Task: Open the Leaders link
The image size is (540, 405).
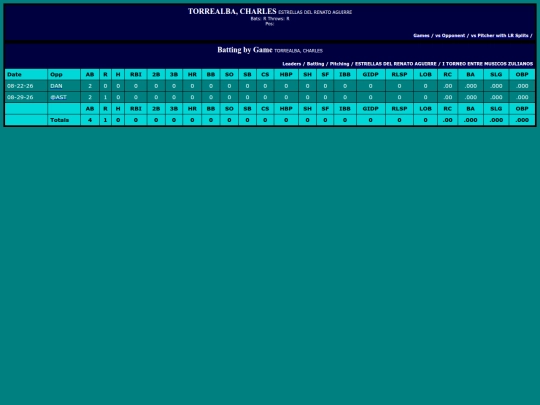Action: (x=292, y=64)
